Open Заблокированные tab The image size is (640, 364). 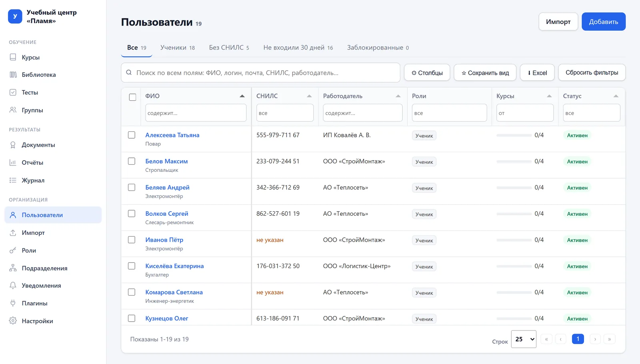pyautogui.click(x=378, y=48)
